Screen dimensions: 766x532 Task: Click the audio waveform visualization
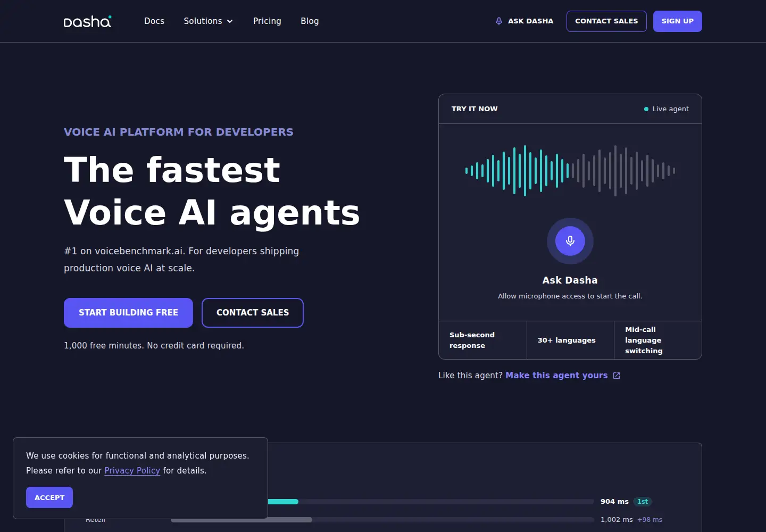(570, 171)
